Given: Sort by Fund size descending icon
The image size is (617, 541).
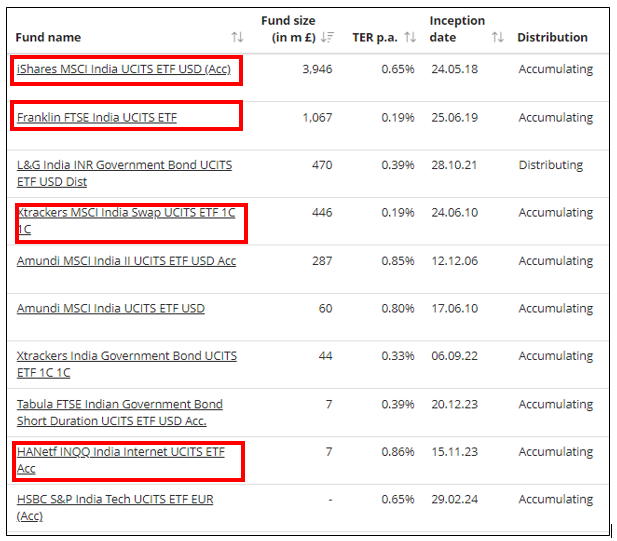Looking at the screenshot, I should point(327,37).
